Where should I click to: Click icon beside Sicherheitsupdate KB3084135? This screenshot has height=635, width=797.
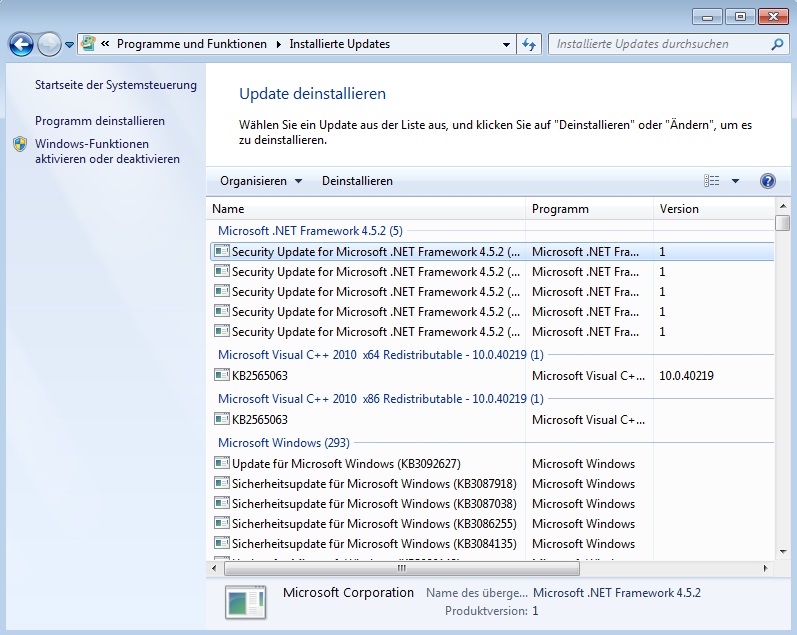point(222,543)
